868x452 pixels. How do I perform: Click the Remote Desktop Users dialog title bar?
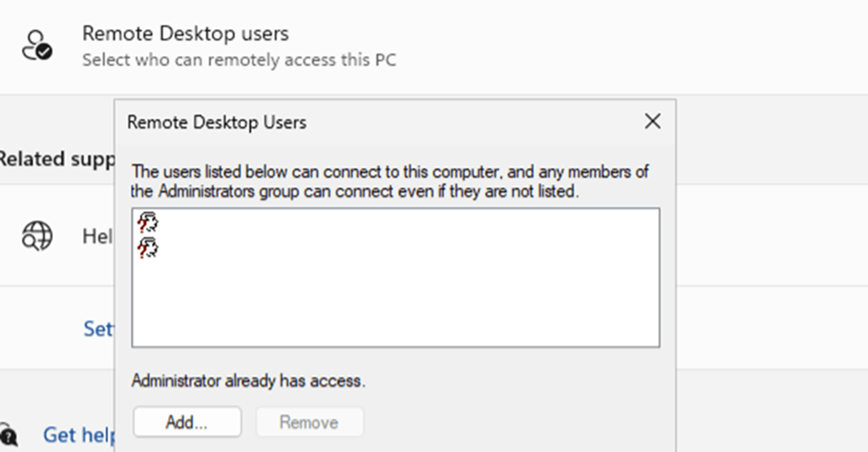point(379,122)
